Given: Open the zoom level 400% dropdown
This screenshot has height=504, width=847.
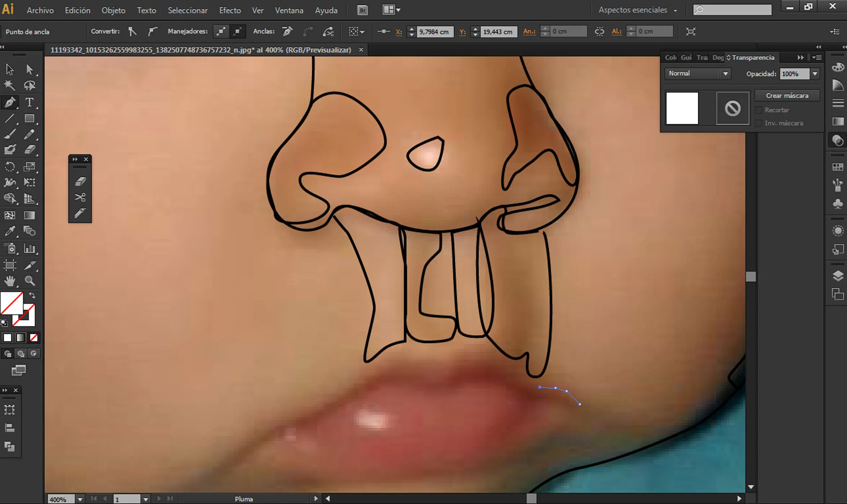Looking at the screenshot, I should (80, 499).
